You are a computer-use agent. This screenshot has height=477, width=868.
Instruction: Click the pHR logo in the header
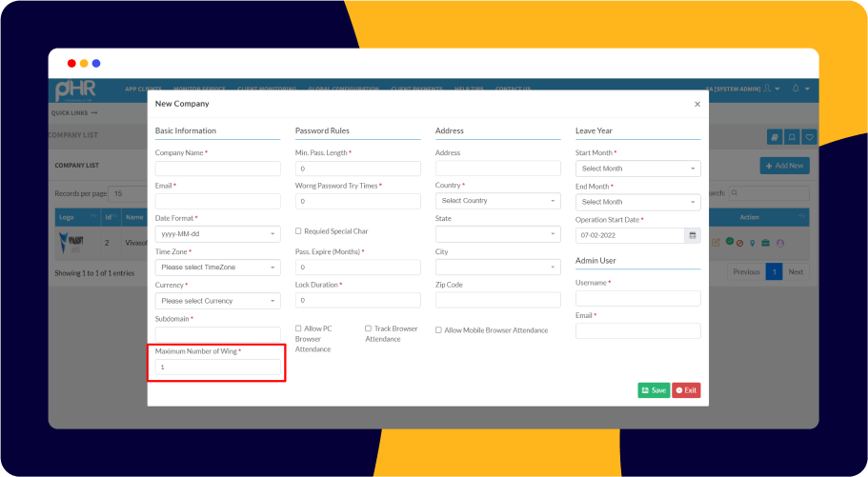pos(76,90)
